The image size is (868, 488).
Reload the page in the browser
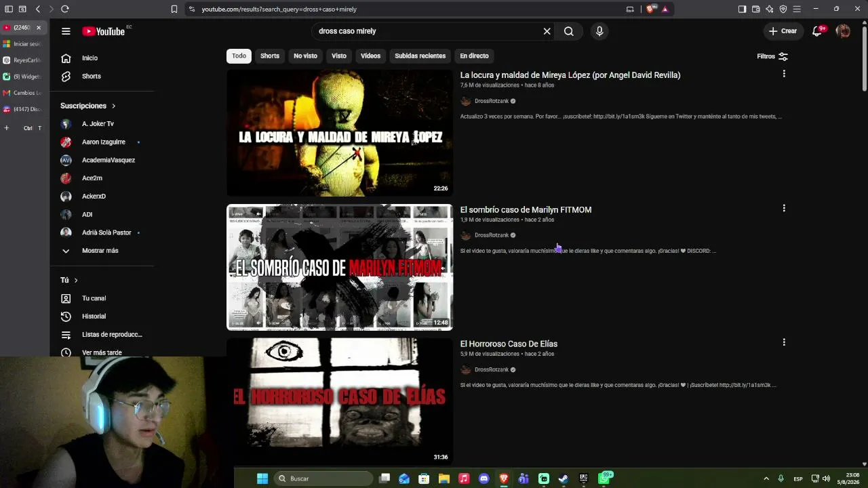64,9
